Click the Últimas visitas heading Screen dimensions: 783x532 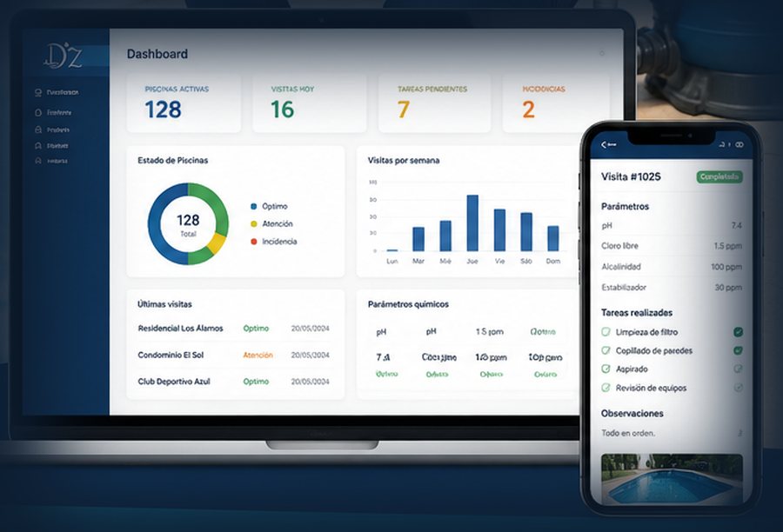click(x=164, y=304)
